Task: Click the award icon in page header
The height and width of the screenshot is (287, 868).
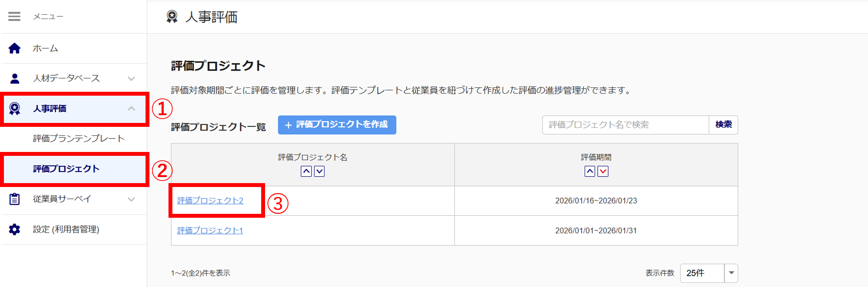Action: click(x=172, y=17)
